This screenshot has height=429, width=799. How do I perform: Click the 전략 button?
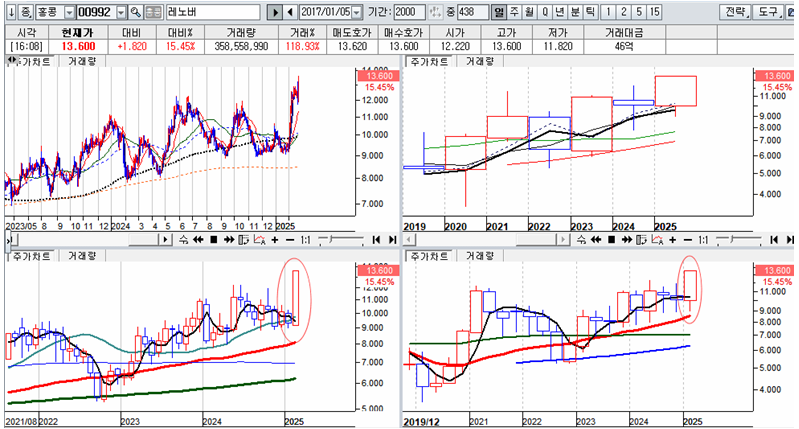pyautogui.click(x=735, y=12)
